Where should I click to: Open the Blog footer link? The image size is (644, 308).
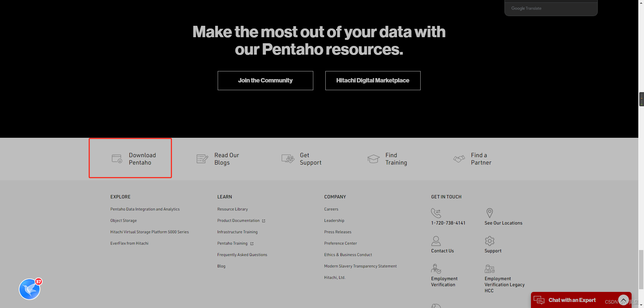point(221,266)
